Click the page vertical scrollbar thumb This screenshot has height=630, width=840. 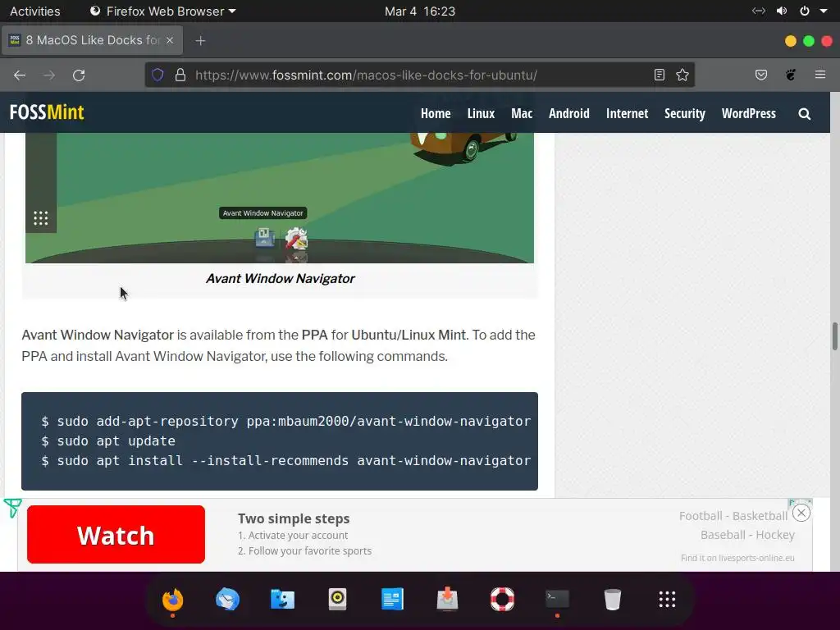tap(834, 336)
